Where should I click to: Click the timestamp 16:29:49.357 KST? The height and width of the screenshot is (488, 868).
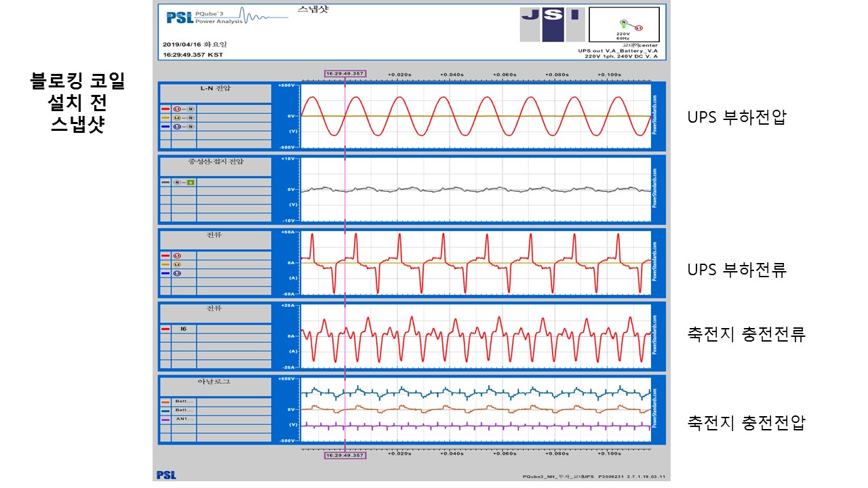click(x=192, y=55)
